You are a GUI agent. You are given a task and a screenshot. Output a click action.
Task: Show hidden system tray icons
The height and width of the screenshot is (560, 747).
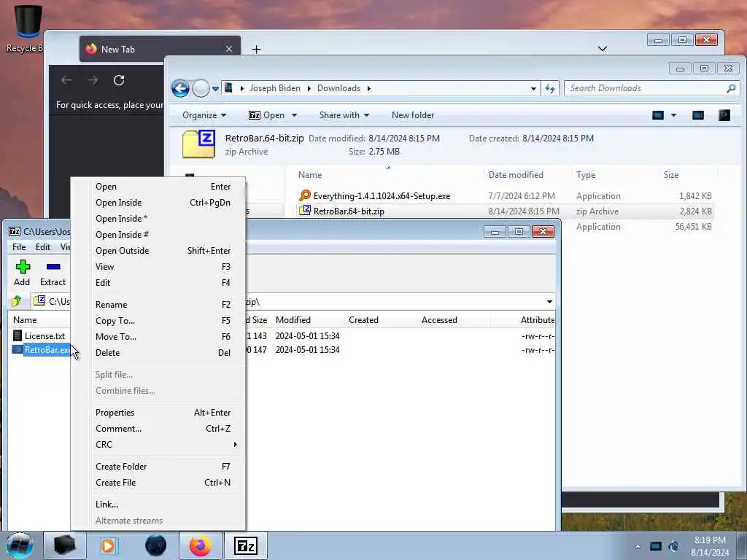tap(638, 546)
